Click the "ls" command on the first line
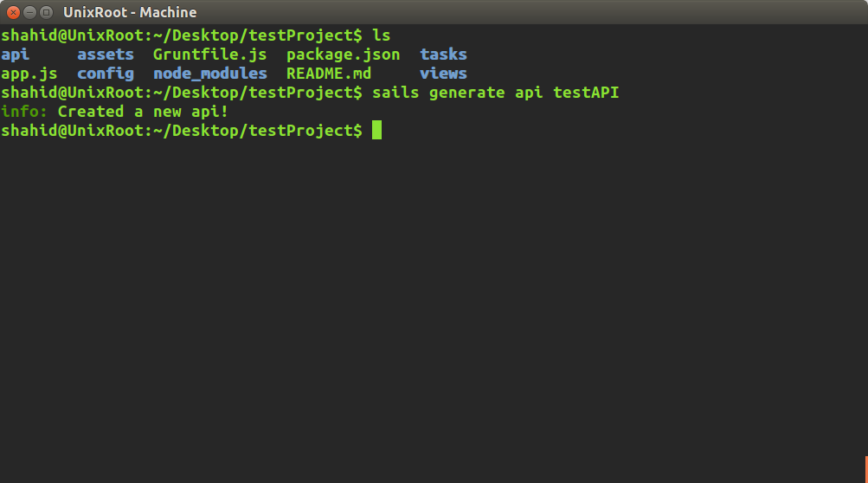The height and width of the screenshot is (483, 868). pos(381,35)
